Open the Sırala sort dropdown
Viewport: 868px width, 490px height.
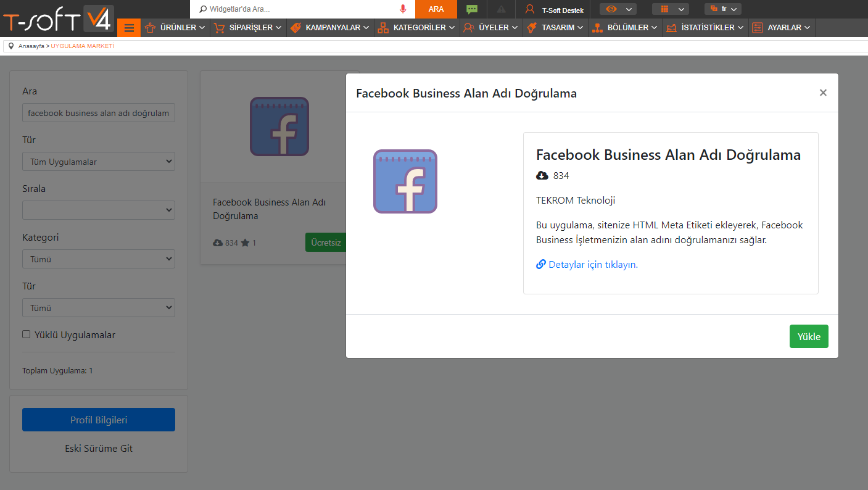click(x=99, y=210)
